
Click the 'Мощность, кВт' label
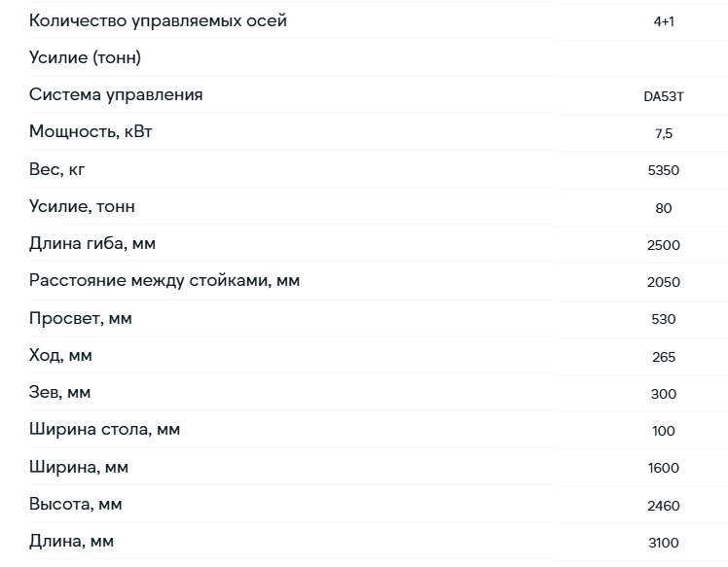(91, 131)
